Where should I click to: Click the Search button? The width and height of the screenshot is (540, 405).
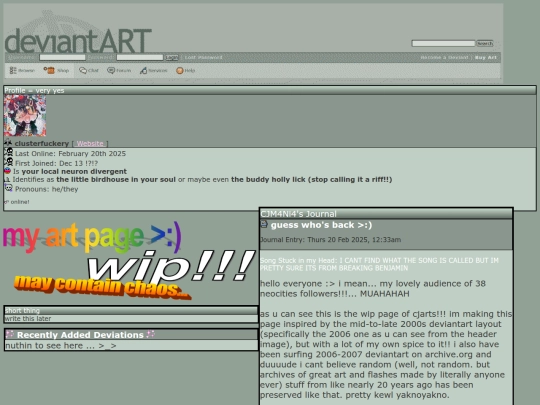485,43
